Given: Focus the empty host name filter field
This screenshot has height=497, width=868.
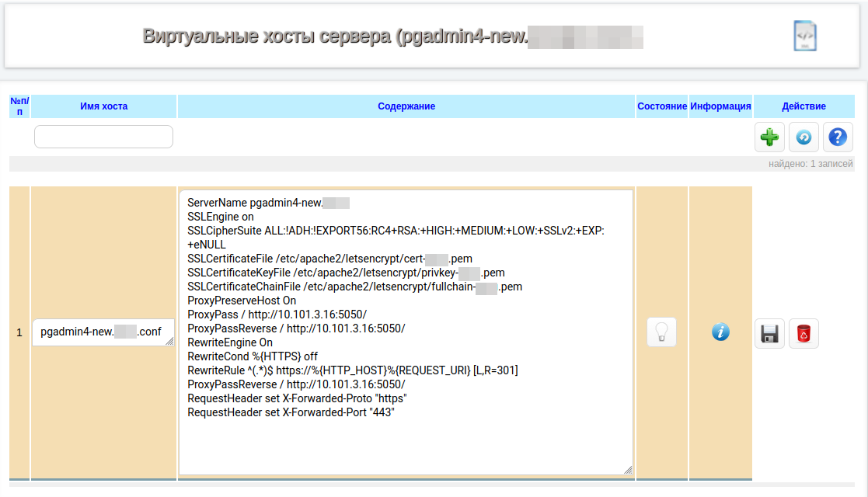Looking at the screenshot, I should (x=103, y=137).
